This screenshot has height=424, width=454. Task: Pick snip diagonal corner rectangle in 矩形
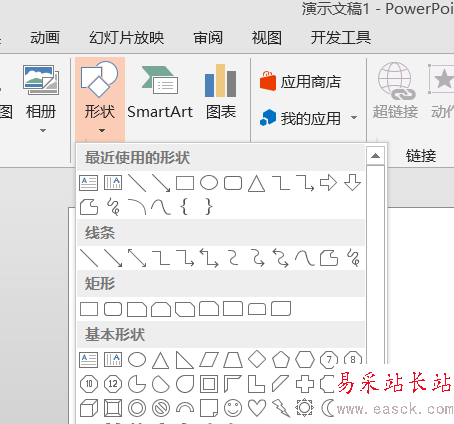pyautogui.click(x=185, y=309)
